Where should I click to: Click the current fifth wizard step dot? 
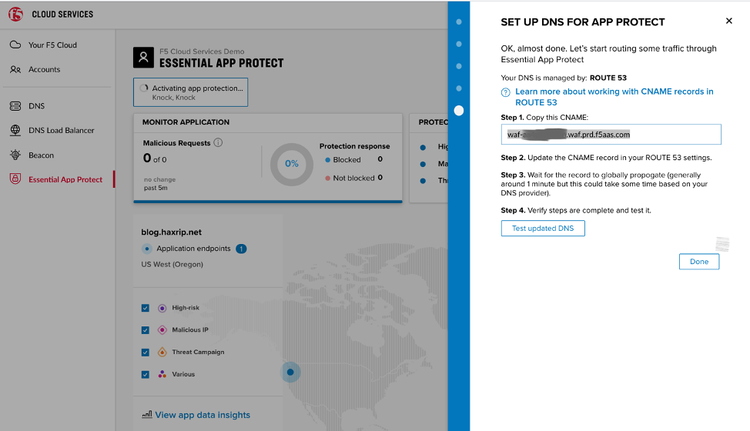459,111
